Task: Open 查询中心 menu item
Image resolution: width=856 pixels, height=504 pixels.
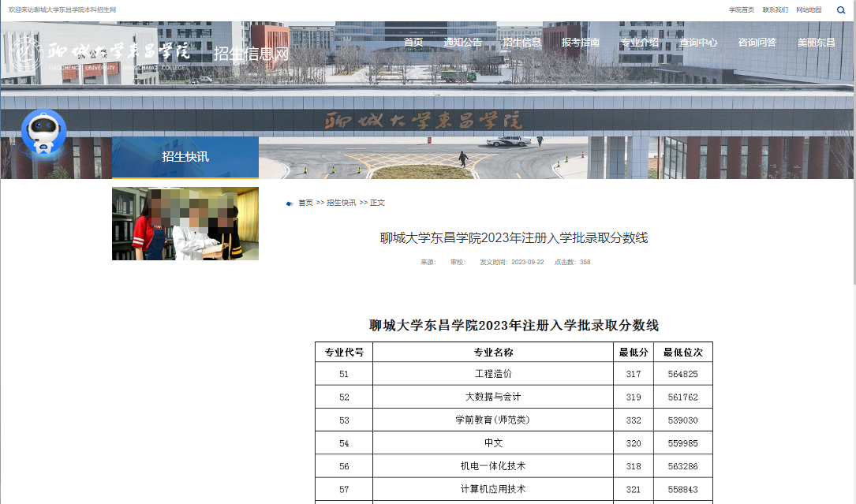Action: point(698,42)
